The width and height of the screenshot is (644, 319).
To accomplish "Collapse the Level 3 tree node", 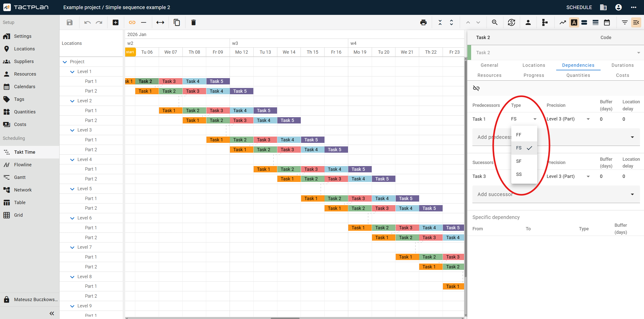I will pyautogui.click(x=72, y=130).
